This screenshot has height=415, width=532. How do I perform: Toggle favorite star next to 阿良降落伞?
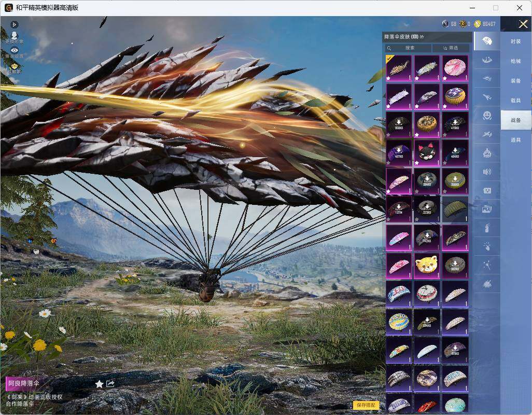click(x=99, y=384)
